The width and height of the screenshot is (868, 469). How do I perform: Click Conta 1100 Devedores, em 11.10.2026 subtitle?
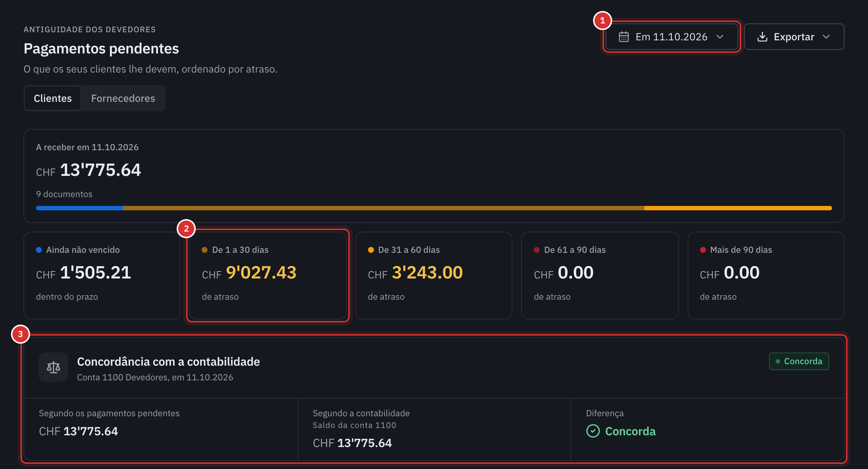pyautogui.click(x=155, y=377)
